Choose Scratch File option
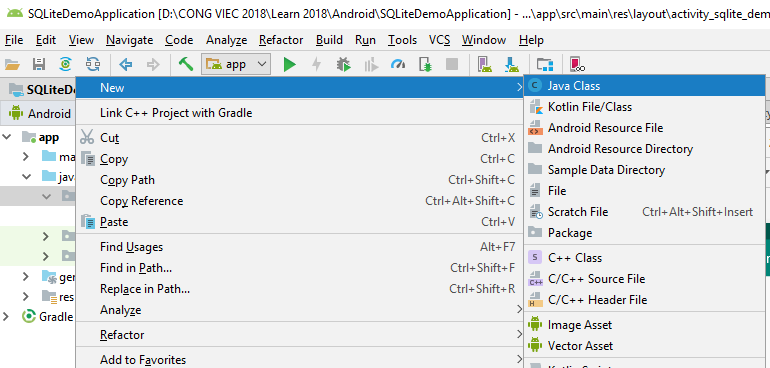This screenshot has height=368, width=770. pyautogui.click(x=645, y=212)
